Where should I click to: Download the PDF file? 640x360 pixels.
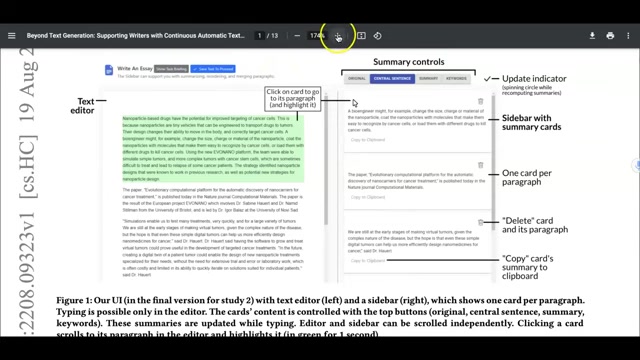pyautogui.click(x=592, y=36)
